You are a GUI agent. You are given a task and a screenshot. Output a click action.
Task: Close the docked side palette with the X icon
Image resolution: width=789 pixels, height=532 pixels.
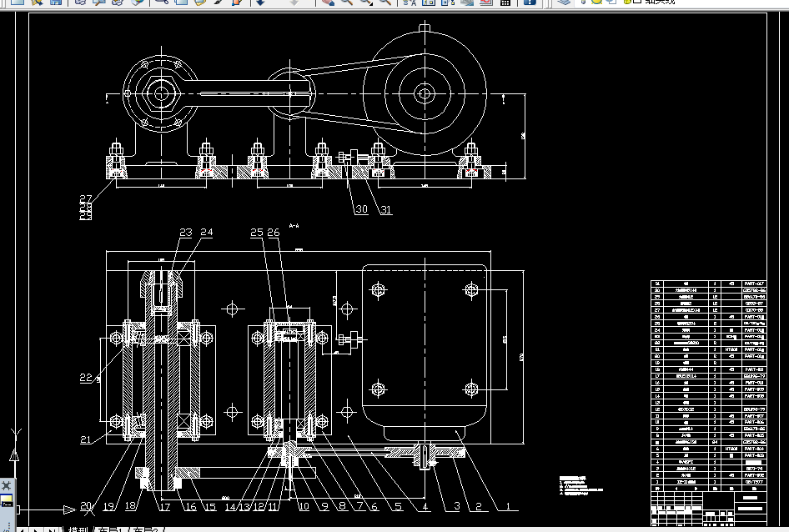(x=6, y=485)
